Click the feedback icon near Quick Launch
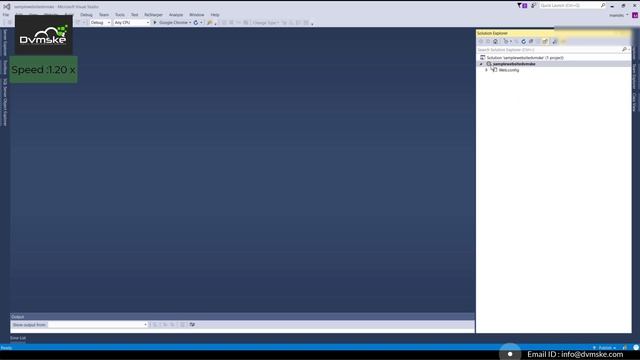The width and height of the screenshot is (640, 360). coord(533,5)
